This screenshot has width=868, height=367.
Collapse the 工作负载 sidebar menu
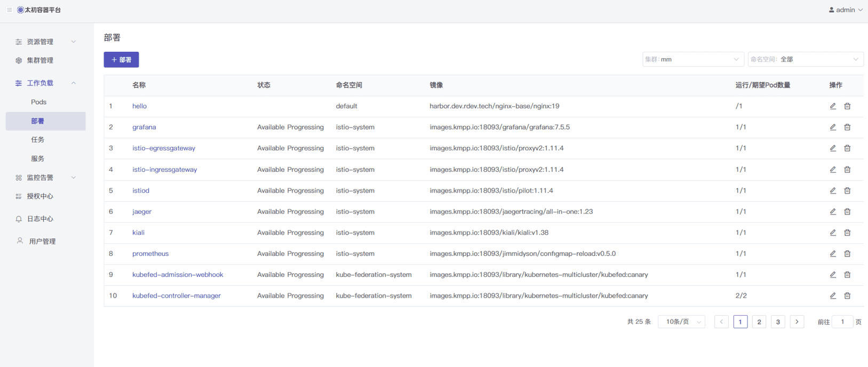click(45, 83)
